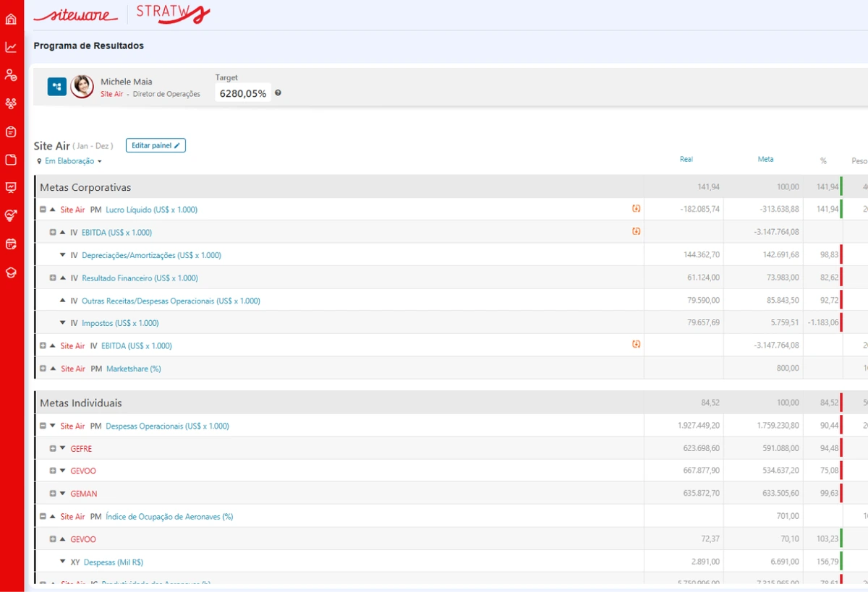Click the Editar painel button

[156, 145]
